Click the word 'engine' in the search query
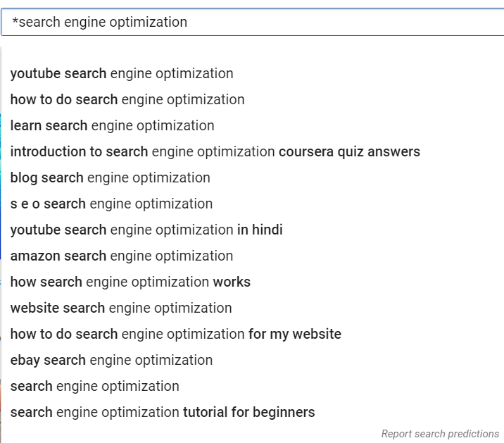Screen dimensions: 504x443 [85, 22]
